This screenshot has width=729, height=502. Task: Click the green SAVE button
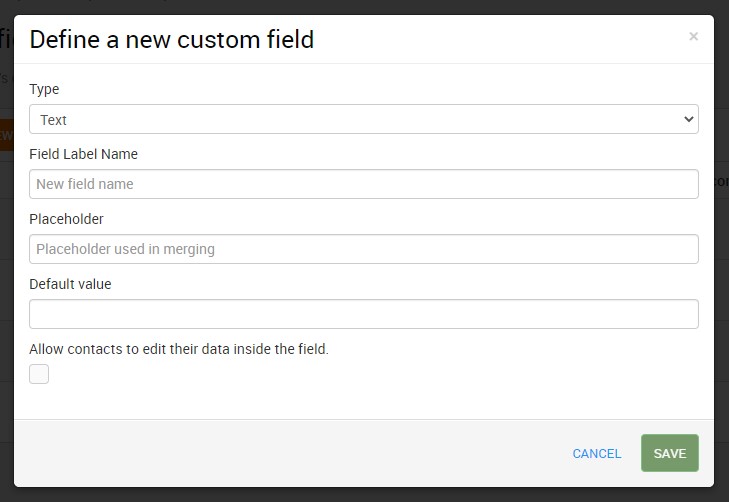669,453
